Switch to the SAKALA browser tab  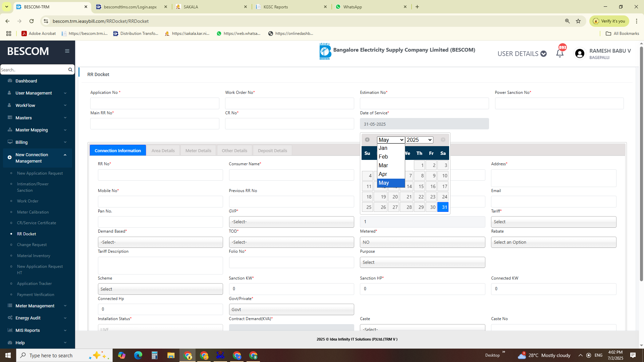point(211,7)
